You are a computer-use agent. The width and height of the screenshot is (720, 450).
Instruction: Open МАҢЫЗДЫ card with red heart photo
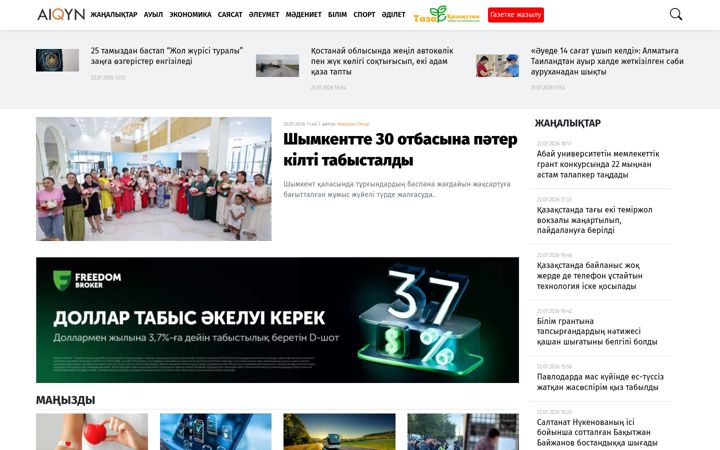coord(92,432)
